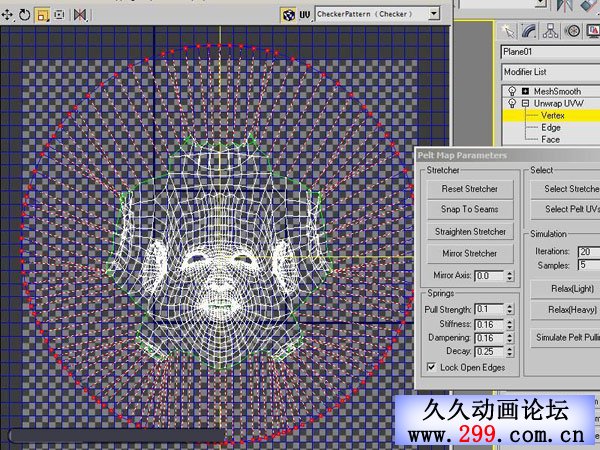Toggle the Show Map checker cube icon
Image resolution: width=600 pixels, height=450 pixels.
pyautogui.click(x=289, y=15)
